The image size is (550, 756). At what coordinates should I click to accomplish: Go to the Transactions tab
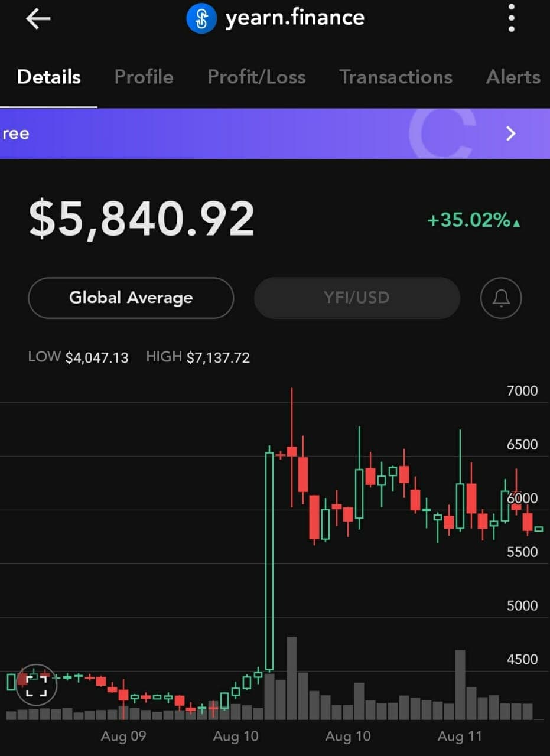(x=396, y=77)
